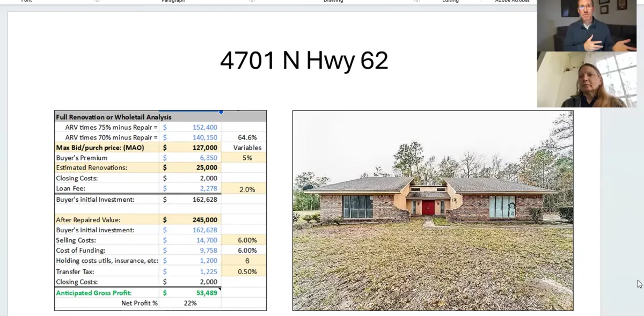Select the house photo on the slide

pos(433,210)
